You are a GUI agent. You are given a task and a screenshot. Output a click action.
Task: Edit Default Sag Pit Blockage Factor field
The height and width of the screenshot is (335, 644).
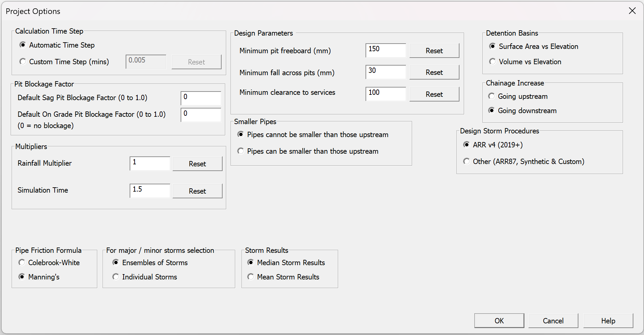pyautogui.click(x=201, y=98)
